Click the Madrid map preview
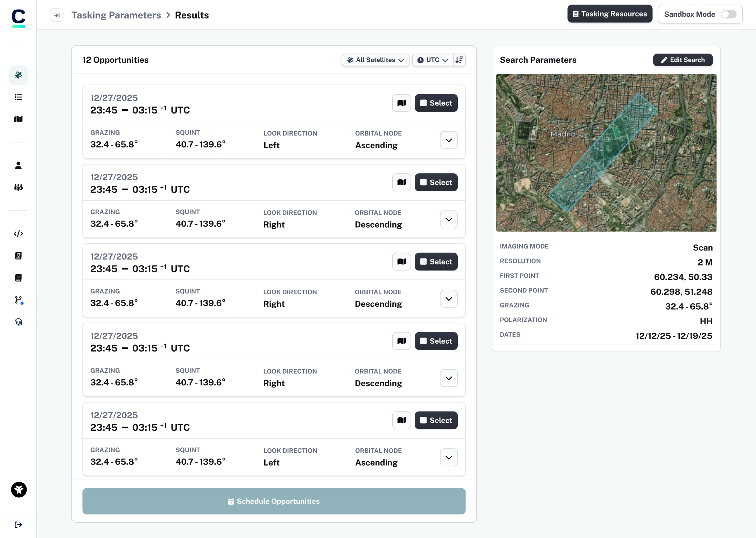 tap(606, 153)
